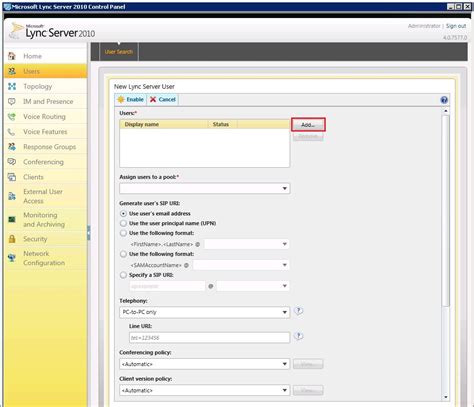Open Monitoring and Archiving section
474x407 pixels.
coord(44,220)
